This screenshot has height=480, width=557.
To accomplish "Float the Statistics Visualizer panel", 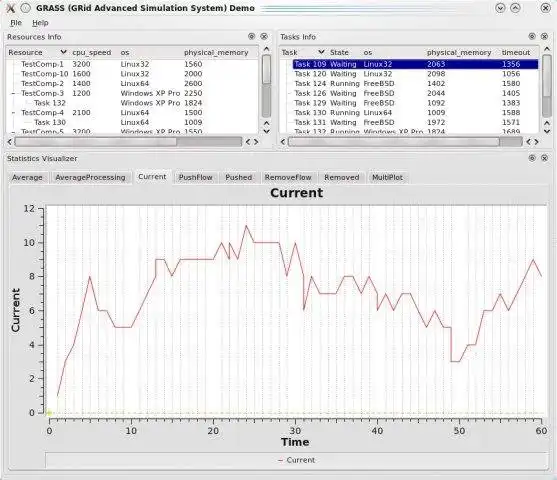I will pos(532,158).
